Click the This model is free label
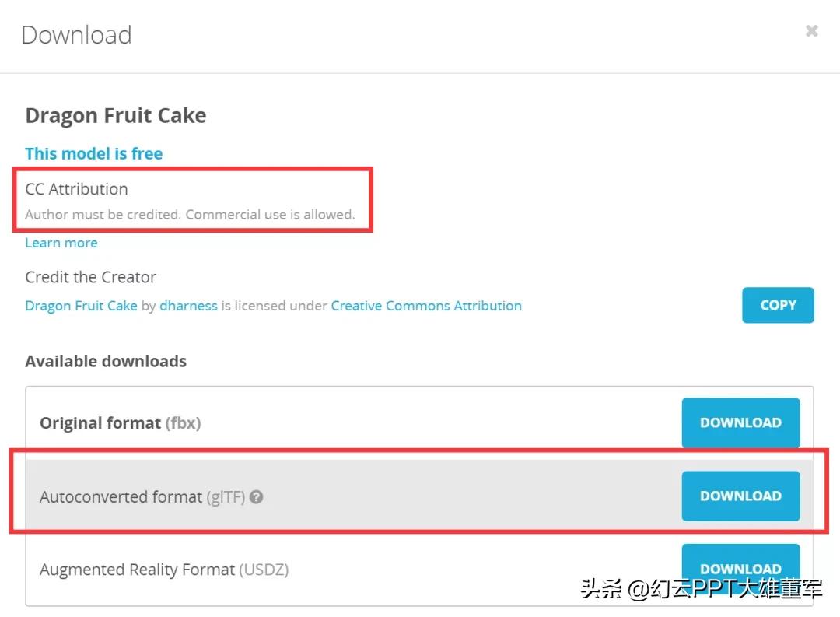The height and width of the screenshot is (617, 840). [94, 153]
